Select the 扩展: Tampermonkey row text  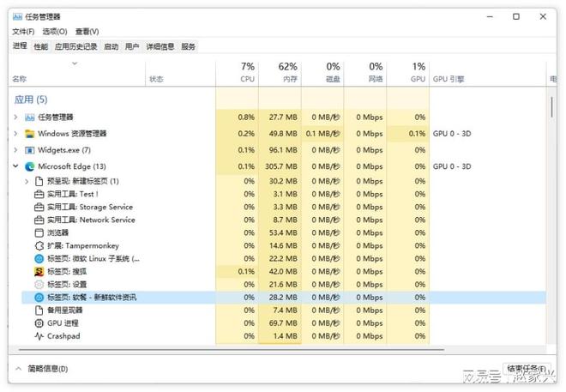tap(83, 246)
